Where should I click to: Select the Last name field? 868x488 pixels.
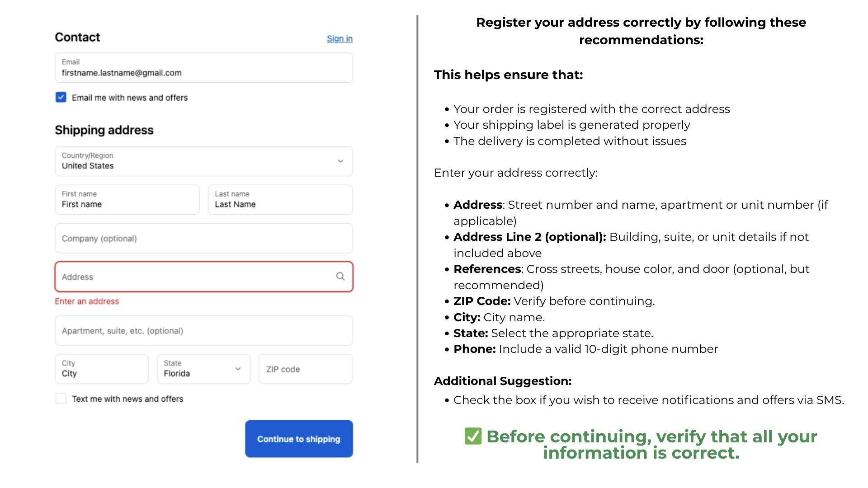click(280, 200)
